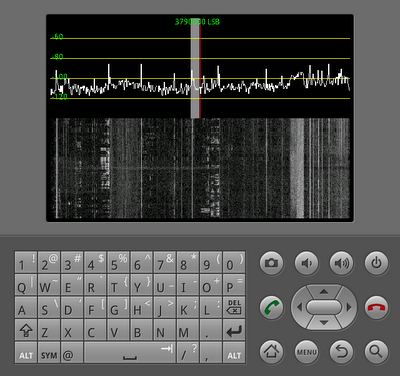The image size is (400, 376).
Task: Click the space bar key
Action: pos(130,352)
